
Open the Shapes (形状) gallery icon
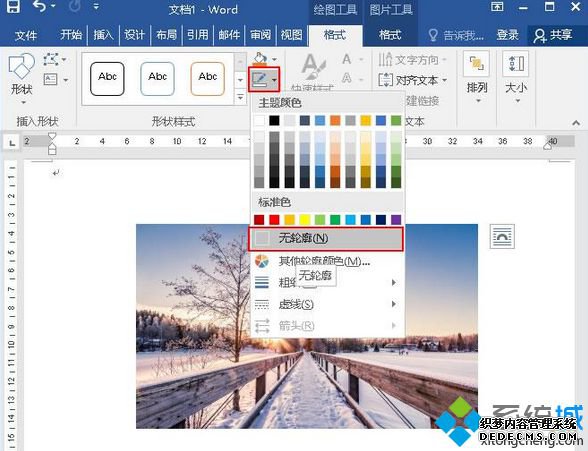pos(21,66)
